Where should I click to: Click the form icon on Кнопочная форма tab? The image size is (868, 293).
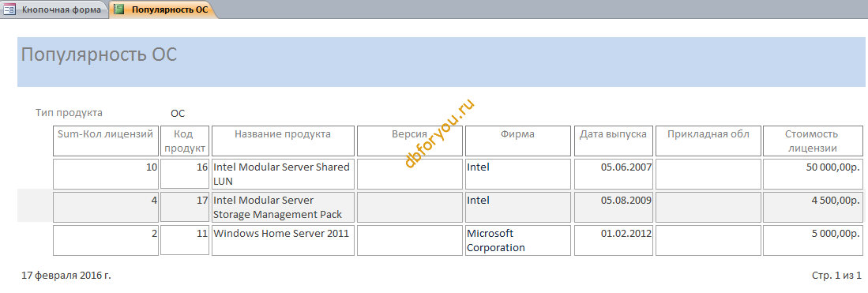9,9
